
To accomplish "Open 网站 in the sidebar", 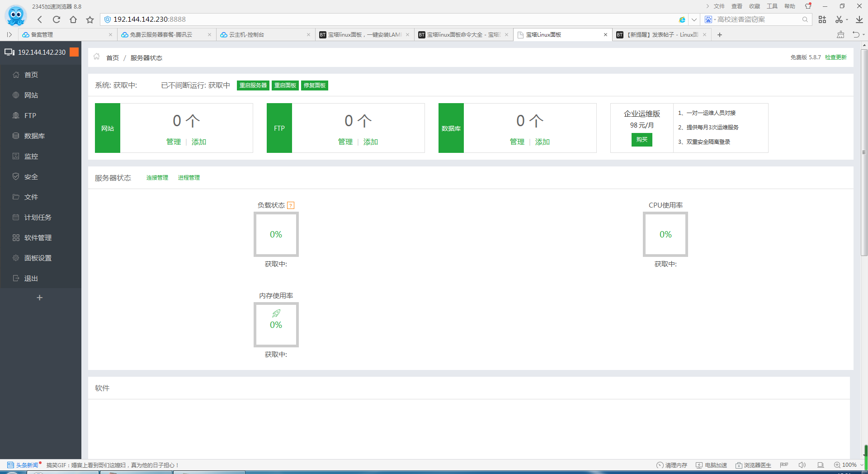I will click(41, 95).
